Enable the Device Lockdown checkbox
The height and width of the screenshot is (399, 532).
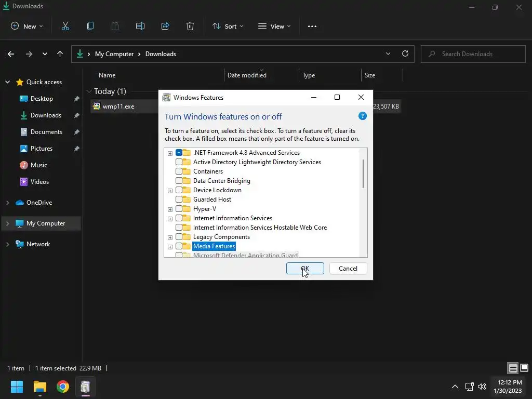pyautogui.click(x=179, y=190)
